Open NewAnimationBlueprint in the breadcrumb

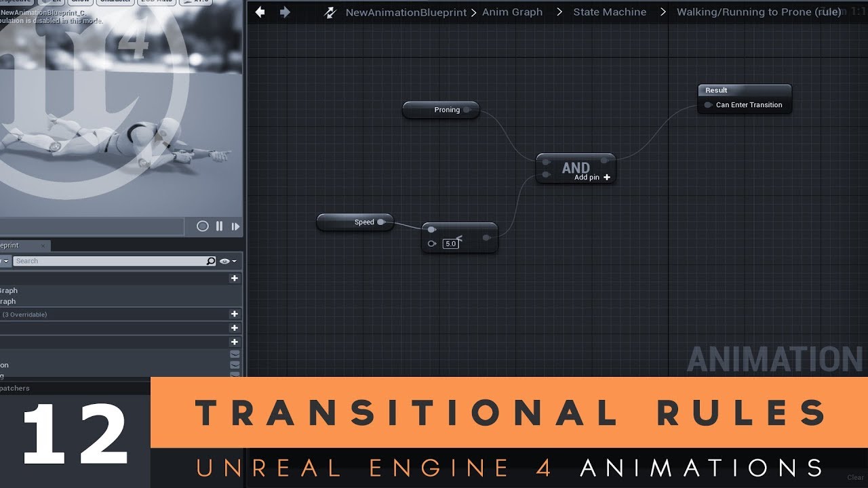coord(407,12)
